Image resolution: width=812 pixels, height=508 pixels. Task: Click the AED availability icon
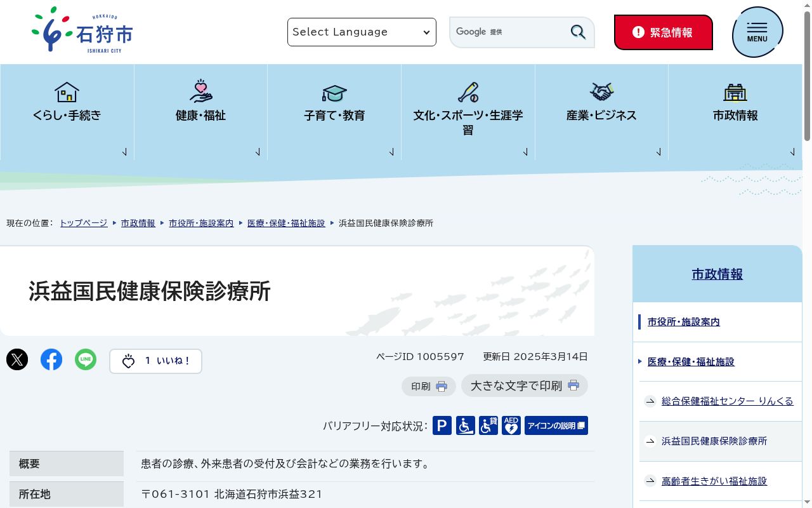click(511, 425)
